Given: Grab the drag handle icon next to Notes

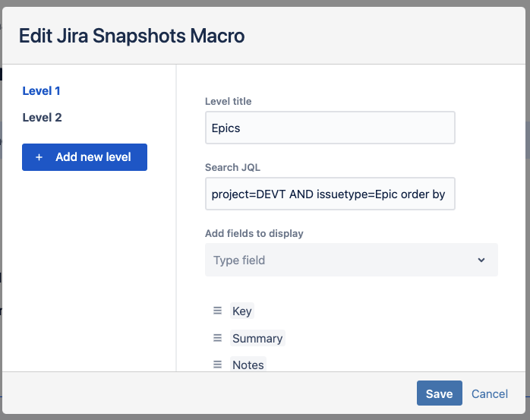Looking at the screenshot, I should pyautogui.click(x=217, y=365).
